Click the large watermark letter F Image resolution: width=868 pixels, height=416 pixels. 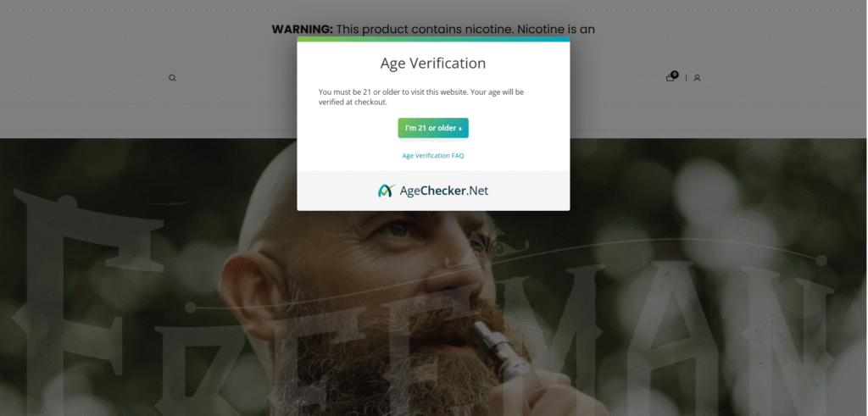tap(72, 288)
